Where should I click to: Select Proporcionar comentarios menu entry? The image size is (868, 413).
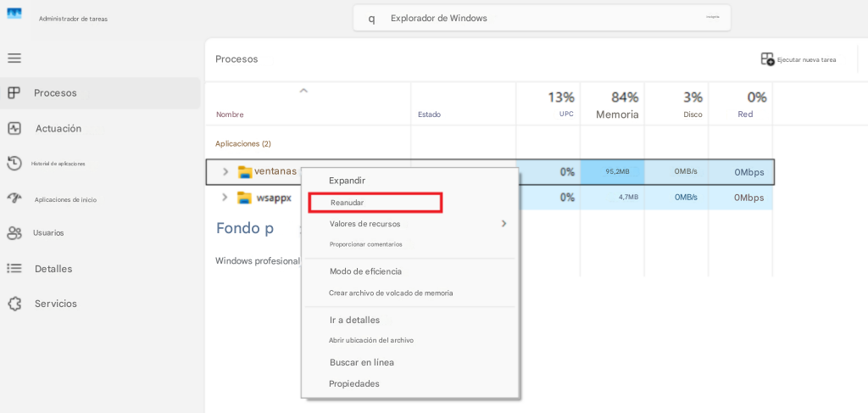[x=365, y=244]
